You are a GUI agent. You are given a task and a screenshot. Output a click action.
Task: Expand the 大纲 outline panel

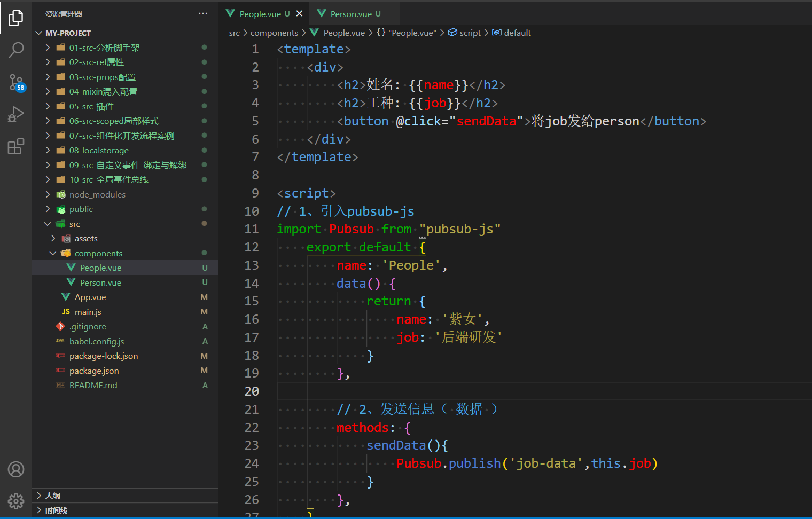[x=126, y=496]
